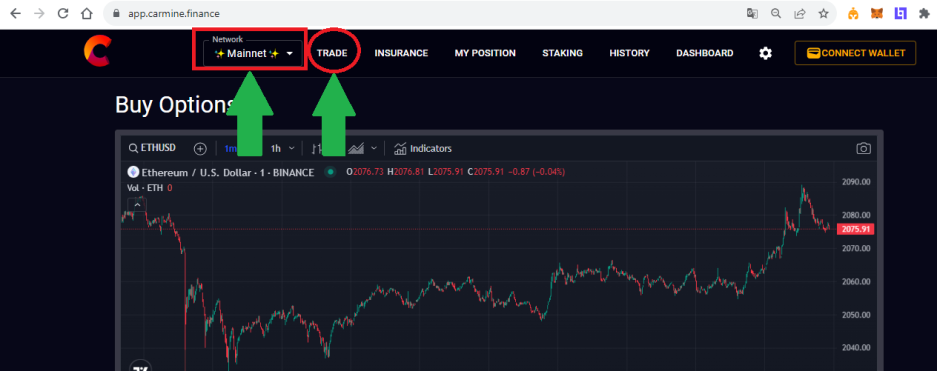Screen dimensions: 937x371
Task: Bookmark the page with star icon
Action: (823, 14)
